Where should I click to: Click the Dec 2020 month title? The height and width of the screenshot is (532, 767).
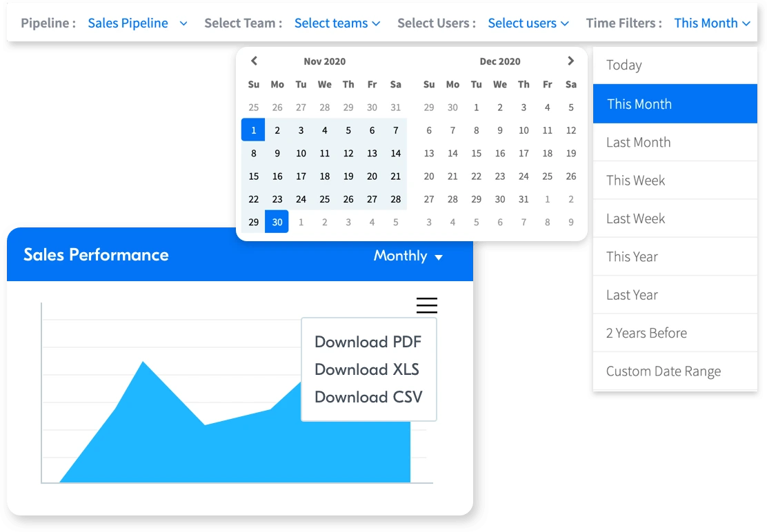tap(500, 61)
